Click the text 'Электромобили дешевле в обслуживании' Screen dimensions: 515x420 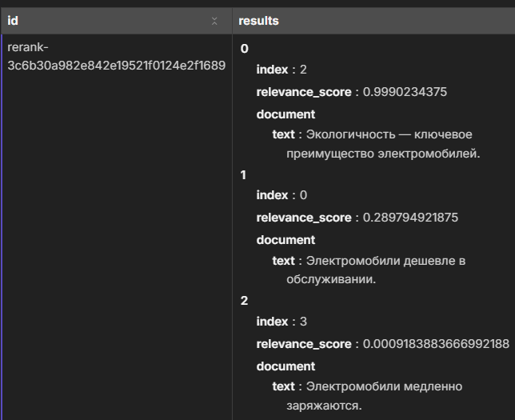click(375, 270)
